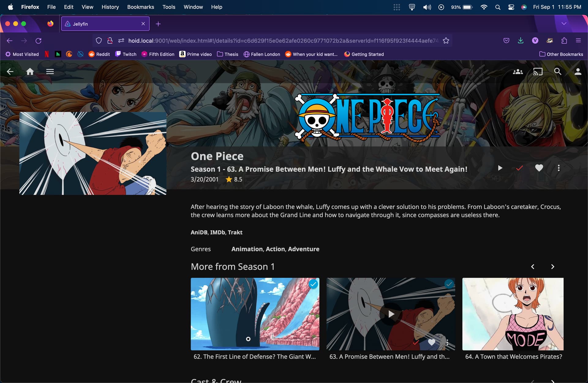588x383 pixels.
Task: Click the Adventure genre link
Action: pos(303,249)
